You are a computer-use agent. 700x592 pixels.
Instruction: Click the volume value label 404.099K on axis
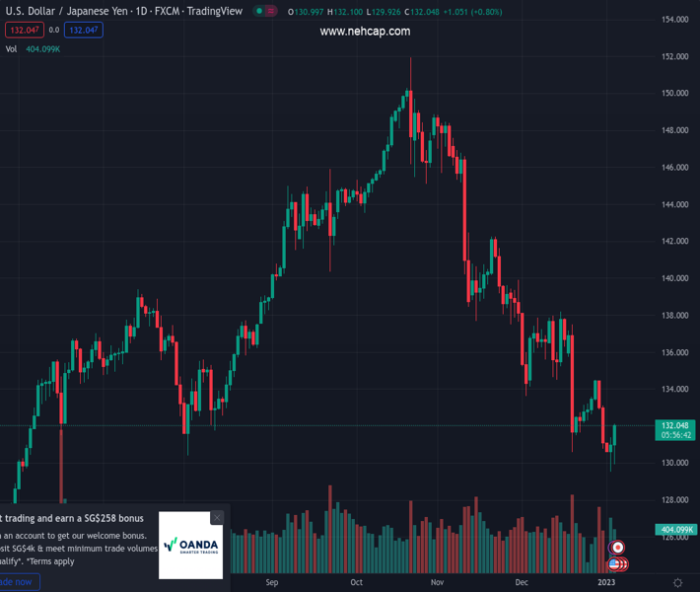tap(676, 530)
